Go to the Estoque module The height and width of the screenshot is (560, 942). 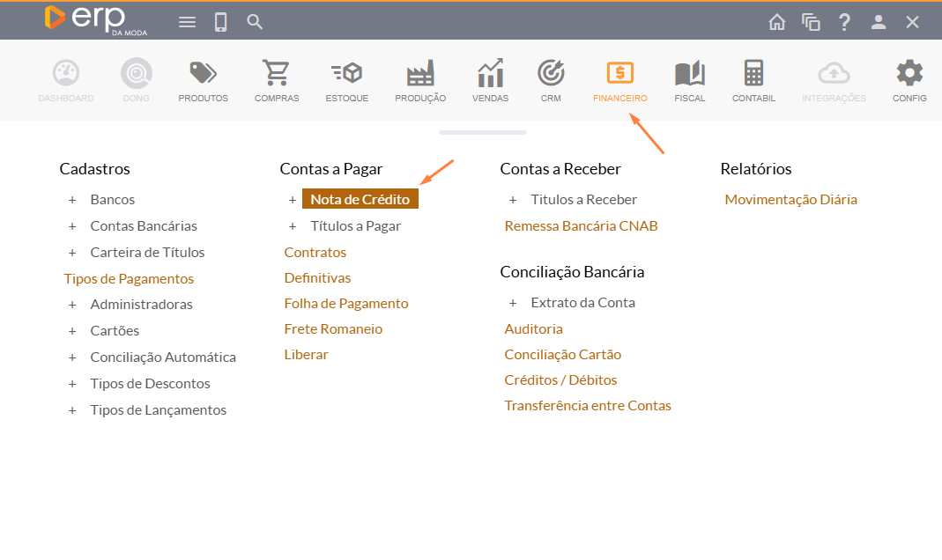[x=346, y=74]
